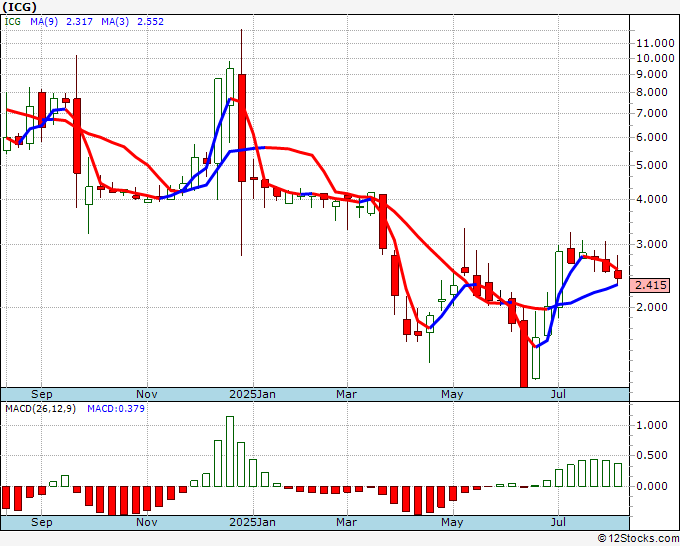This screenshot has height=546, width=680.
Task: Click the MA(9) legend label
Action: click(x=44, y=21)
